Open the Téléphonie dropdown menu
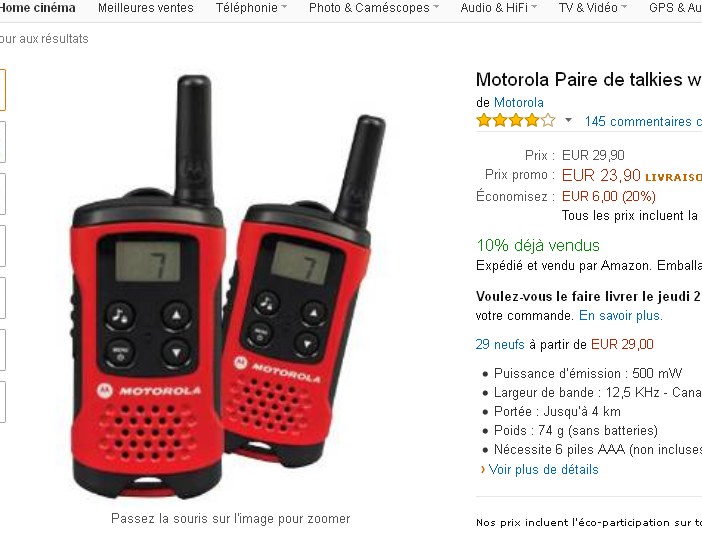 coord(251,8)
